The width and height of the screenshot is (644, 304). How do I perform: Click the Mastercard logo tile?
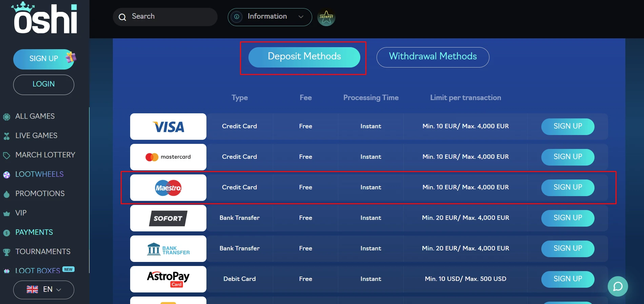pos(168,157)
